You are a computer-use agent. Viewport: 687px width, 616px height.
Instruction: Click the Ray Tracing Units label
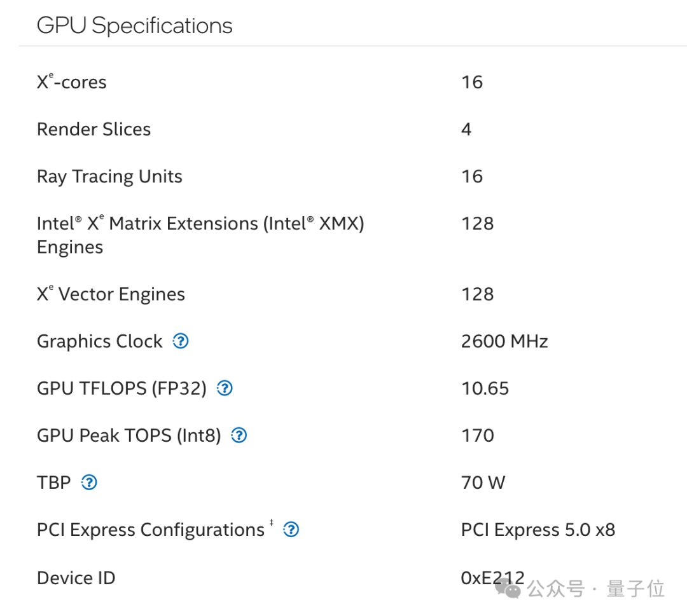109,176
